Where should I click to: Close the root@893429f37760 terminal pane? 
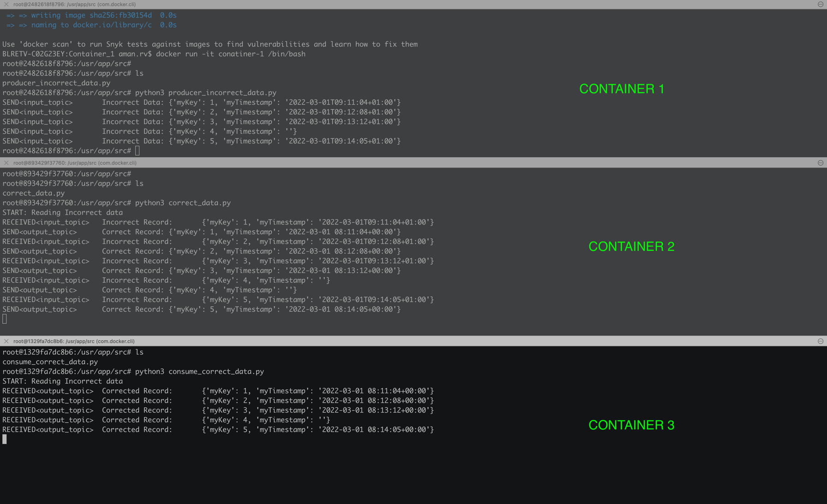point(6,163)
